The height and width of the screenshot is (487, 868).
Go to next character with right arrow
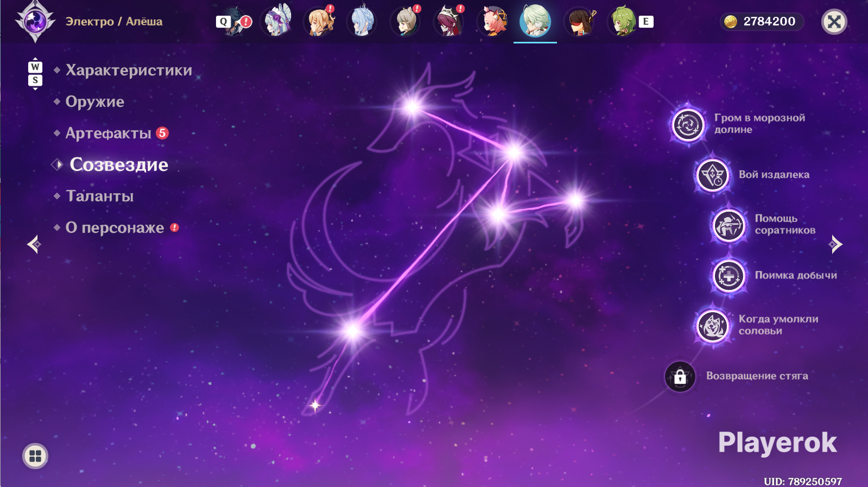tap(835, 244)
